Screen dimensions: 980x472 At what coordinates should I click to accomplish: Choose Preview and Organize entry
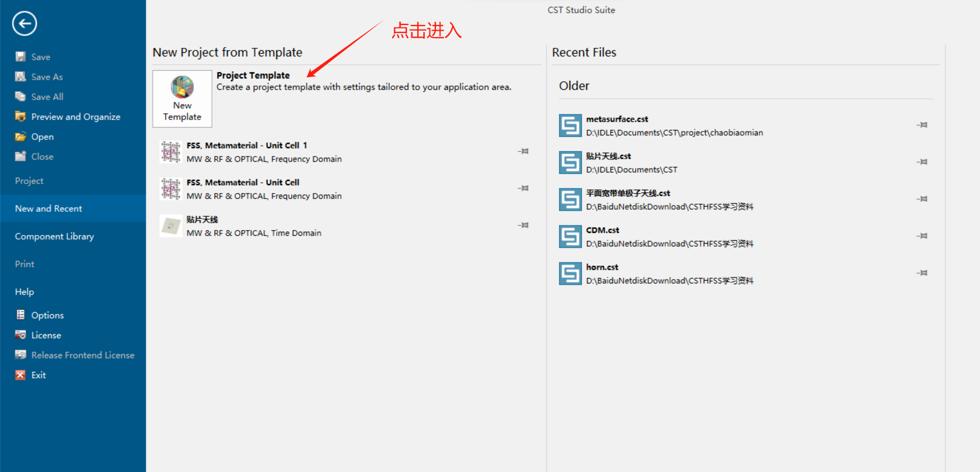[x=76, y=117]
